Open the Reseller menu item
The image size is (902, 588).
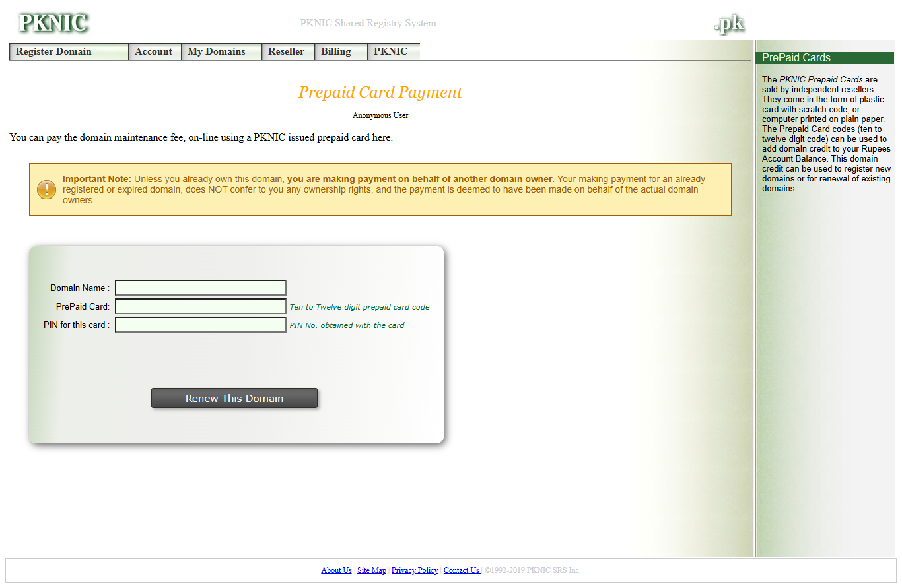(x=287, y=51)
